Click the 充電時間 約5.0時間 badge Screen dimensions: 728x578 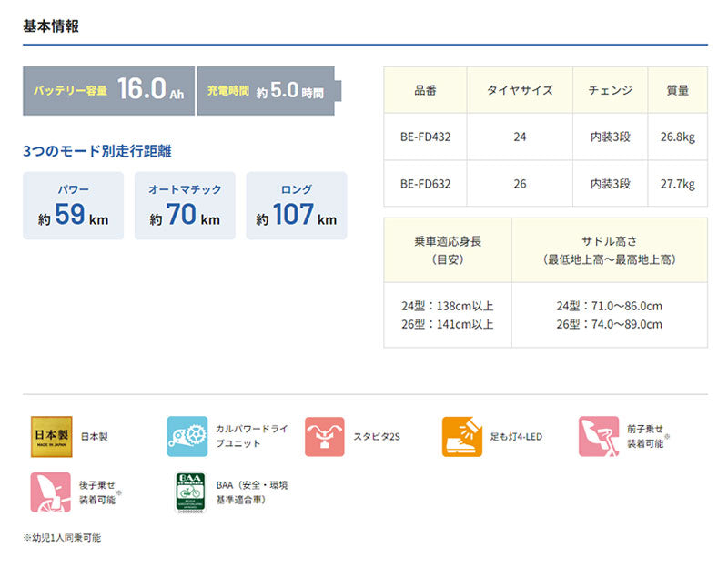(x=268, y=90)
